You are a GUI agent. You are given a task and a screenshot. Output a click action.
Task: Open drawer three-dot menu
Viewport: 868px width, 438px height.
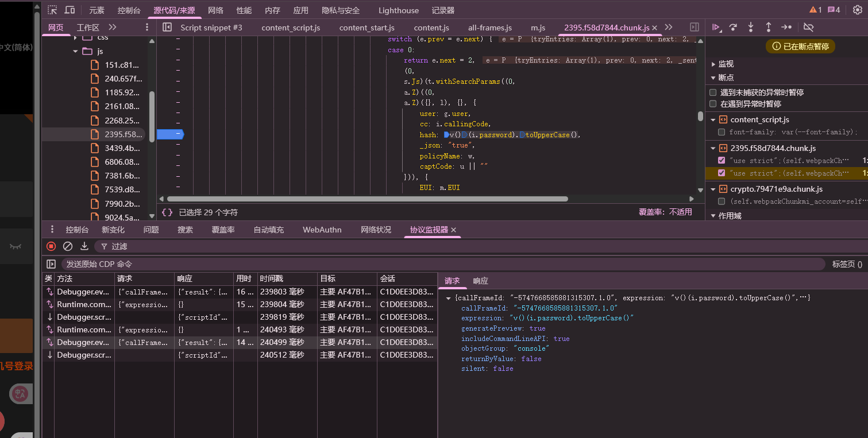coord(52,230)
